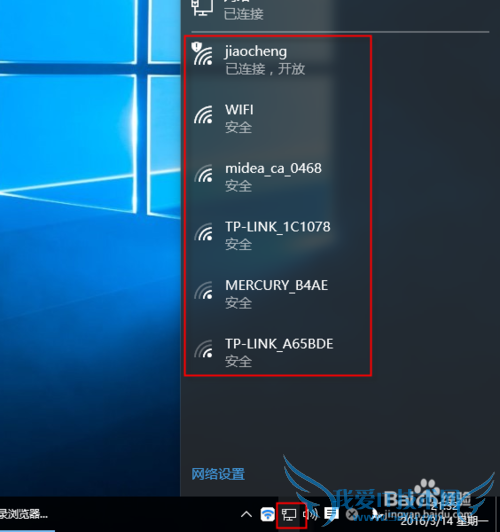This screenshot has height=532, width=500.
Task: Choose the WIFI secured network
Action: pyautogui.click(x=340, y=118)
